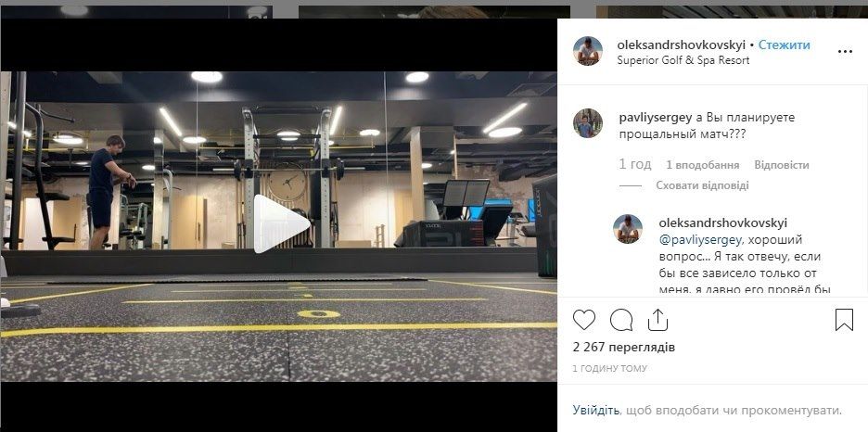This screenshot has height=432, width=868.
Task: Open the comment bubble icon
Action: click(621, 320)
